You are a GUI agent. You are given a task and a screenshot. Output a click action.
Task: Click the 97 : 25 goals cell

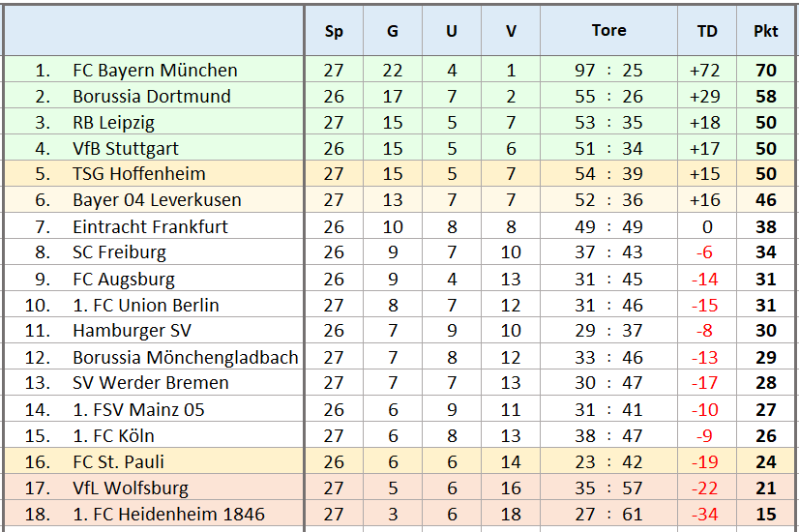tap(608, 71)
